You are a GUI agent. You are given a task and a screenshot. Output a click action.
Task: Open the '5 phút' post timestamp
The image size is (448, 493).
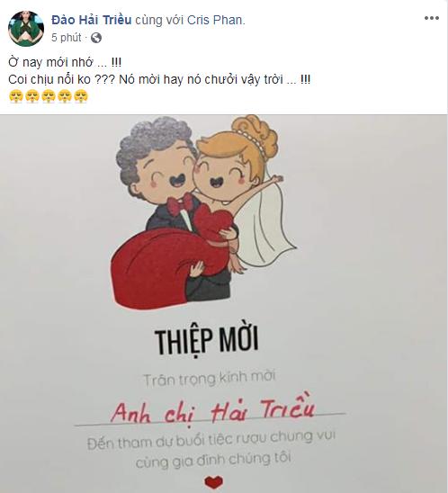tap(67, 38)
